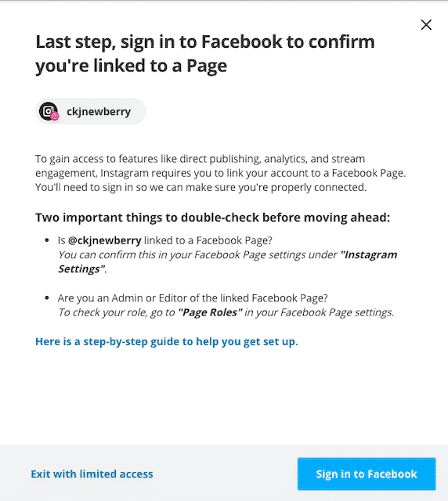
Task: Click the "Two important things to double-check" subheading
Action: (x=213, y=218)
